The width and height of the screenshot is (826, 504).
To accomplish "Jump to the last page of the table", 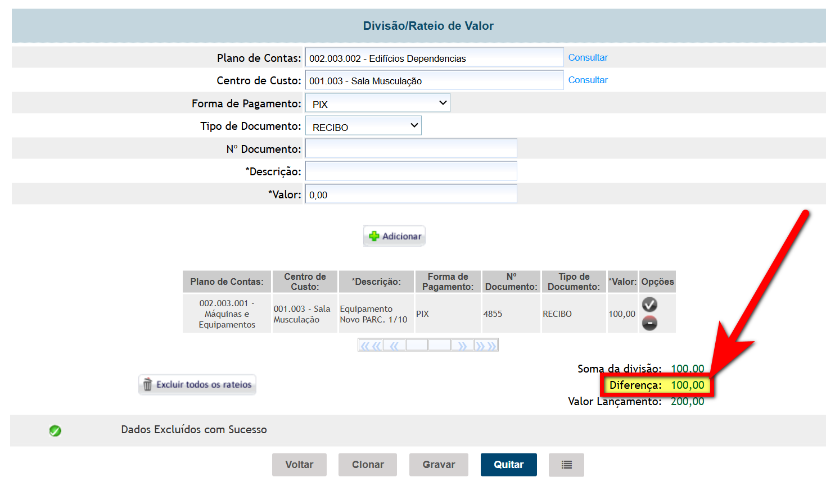I will click(486, 346).
